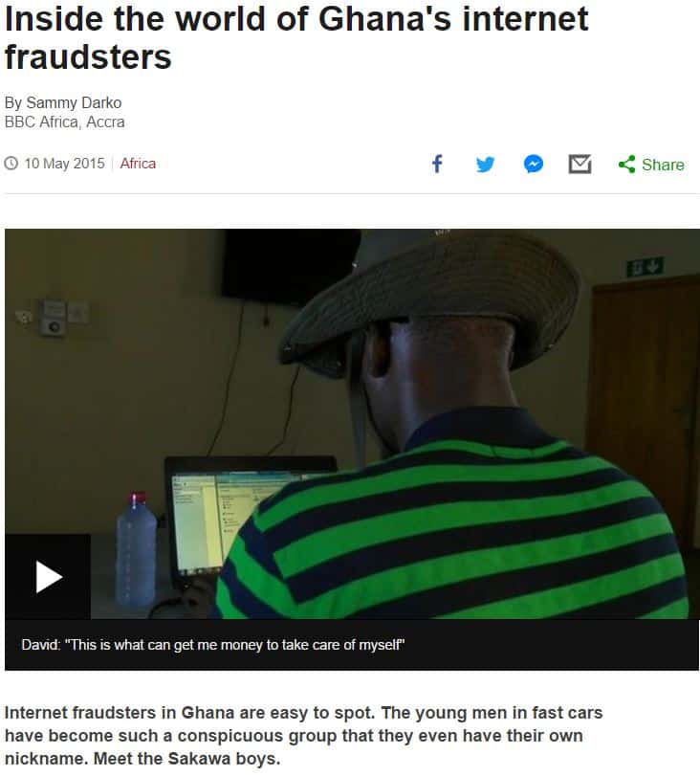Image resolution: width=700 pixels, height=776 pixels.
Task: Click the Sakawa boys intro paragraph
Action: click(304, 736)
